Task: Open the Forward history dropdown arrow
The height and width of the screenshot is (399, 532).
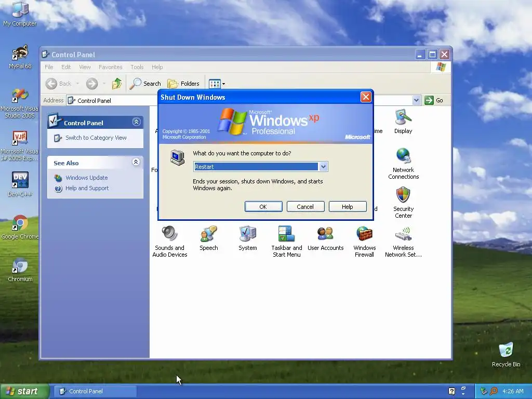Action: click(x=104, y=84)
